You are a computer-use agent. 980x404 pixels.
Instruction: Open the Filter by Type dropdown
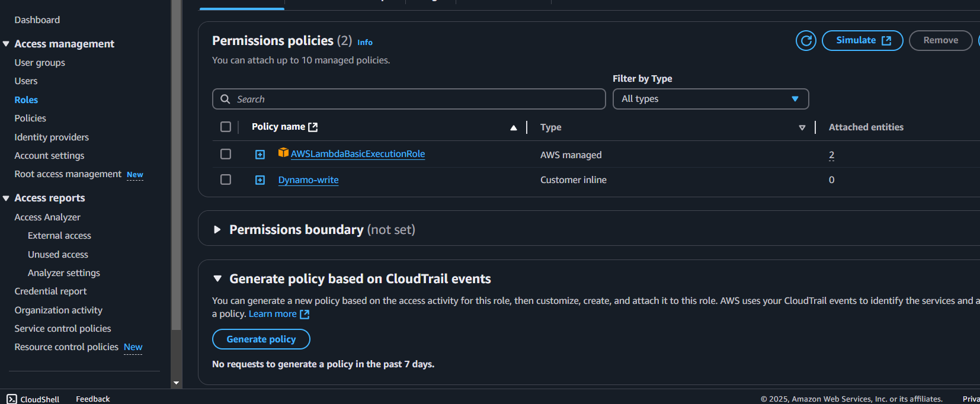(x=710, y=99)
